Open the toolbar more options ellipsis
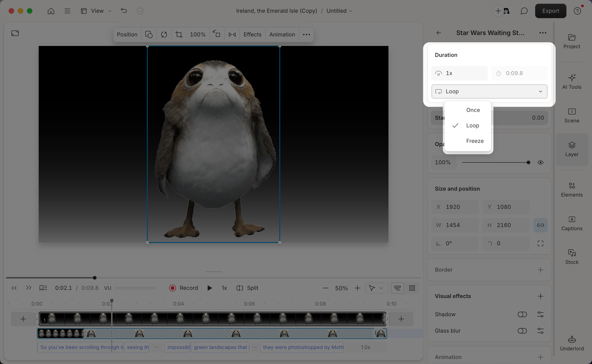This screenshot has height=364, width=592. tap(306, 34)
